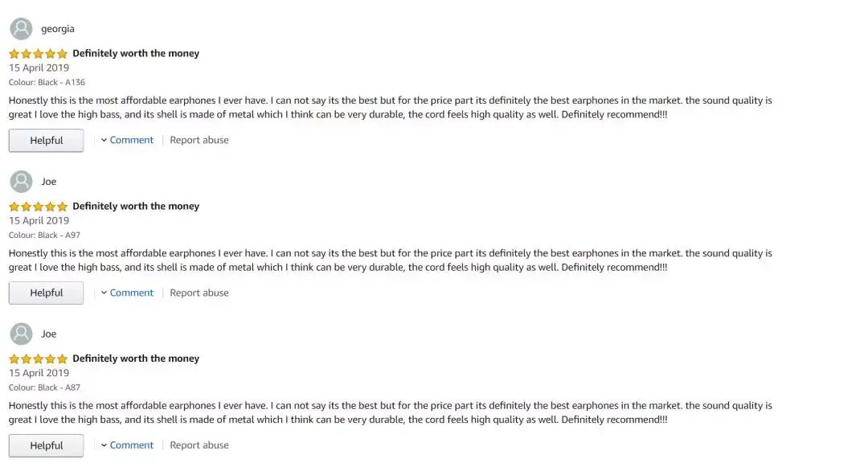Click star rating on Black - A87 review
The height and width of the screenshot is (471, 868).
(39, 358)
